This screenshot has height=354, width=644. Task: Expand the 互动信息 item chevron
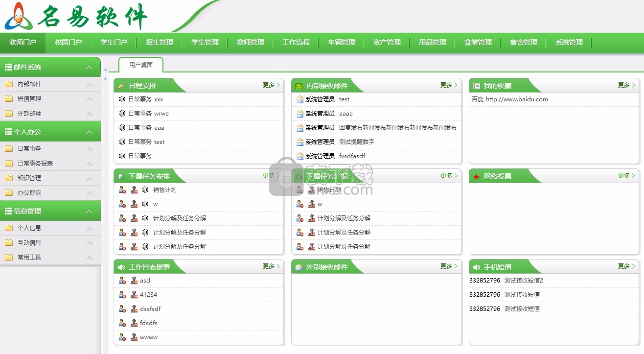click(x=90, y=242)
